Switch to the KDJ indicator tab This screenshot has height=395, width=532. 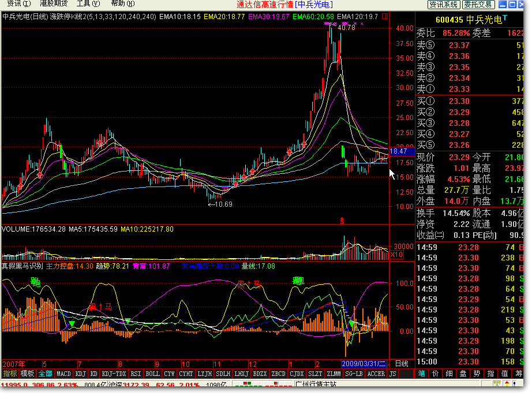[x=81, y=374]
